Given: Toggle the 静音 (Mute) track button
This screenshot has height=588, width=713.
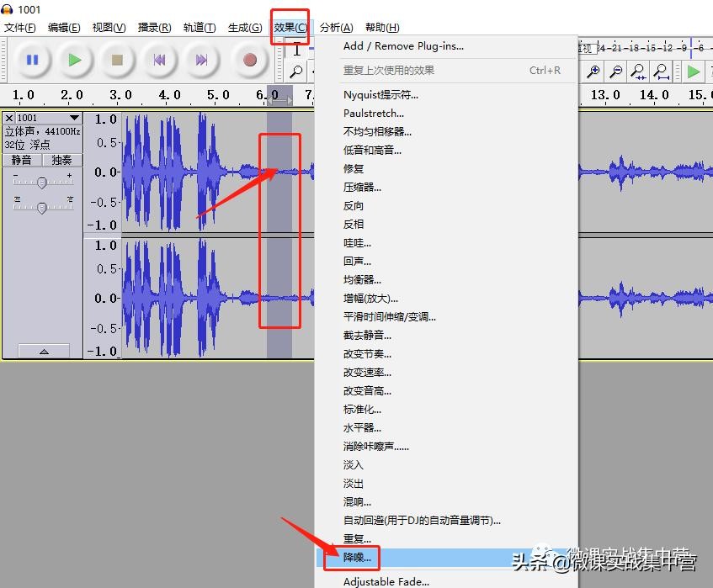Looking at the screenshot, I should tap(21, 160).
